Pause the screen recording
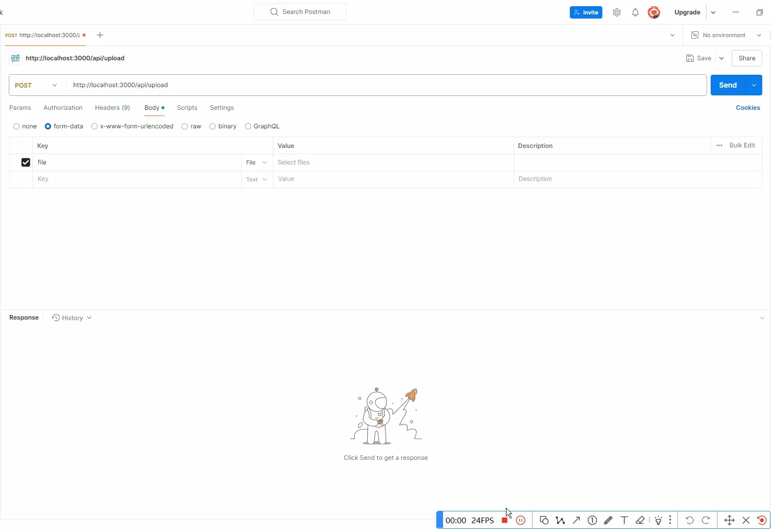Viewport: 771px width, 532px height. [x=521, y=520]
